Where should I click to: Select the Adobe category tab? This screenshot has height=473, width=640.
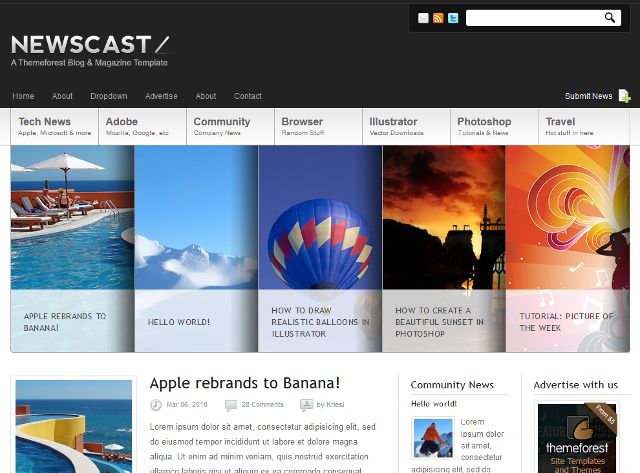tap(142, 127)
